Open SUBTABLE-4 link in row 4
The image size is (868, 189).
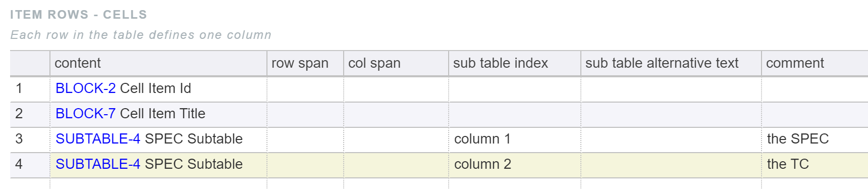(98, 164)
